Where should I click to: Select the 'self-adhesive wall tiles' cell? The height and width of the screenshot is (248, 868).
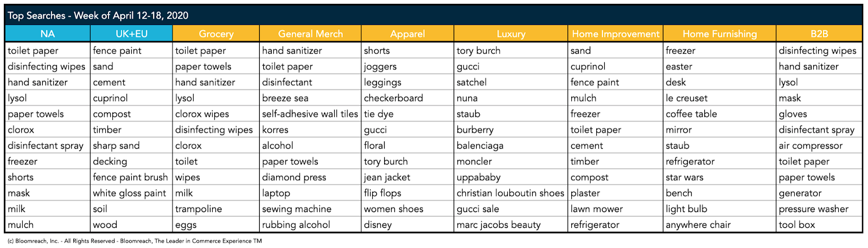tap(310, 114)
